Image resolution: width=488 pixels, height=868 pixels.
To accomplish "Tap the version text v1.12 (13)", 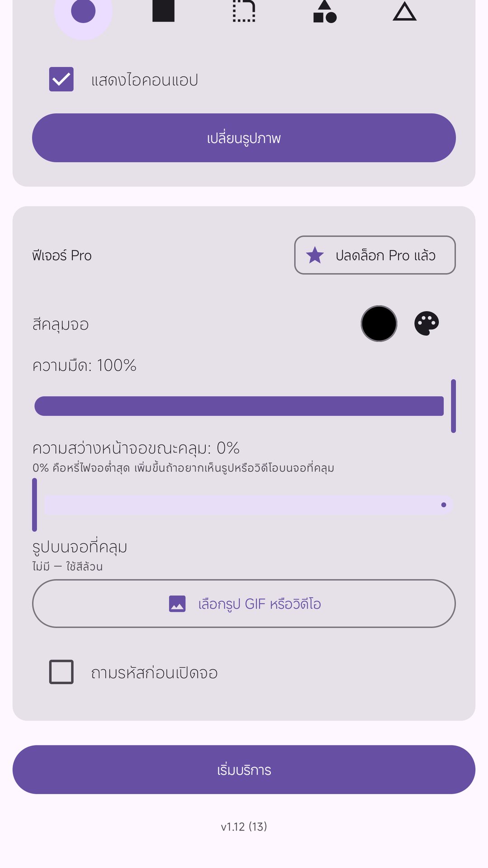I will 244,826.
